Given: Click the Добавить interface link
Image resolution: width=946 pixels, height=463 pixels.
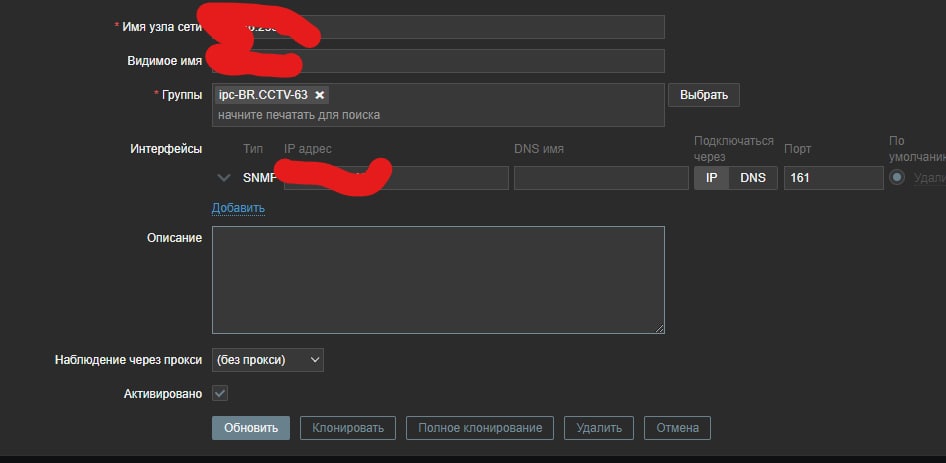Looking at the screenshot, I should [x=238, y=208].
